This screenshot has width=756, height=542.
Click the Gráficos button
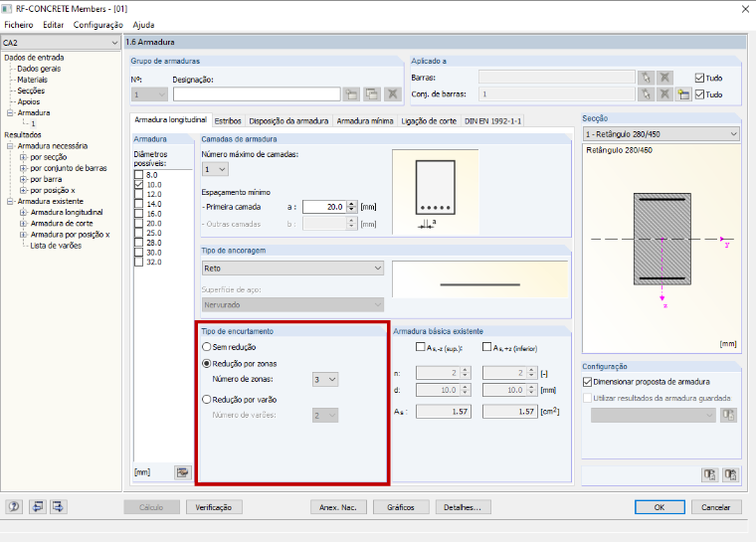click(x=401, y=507)
